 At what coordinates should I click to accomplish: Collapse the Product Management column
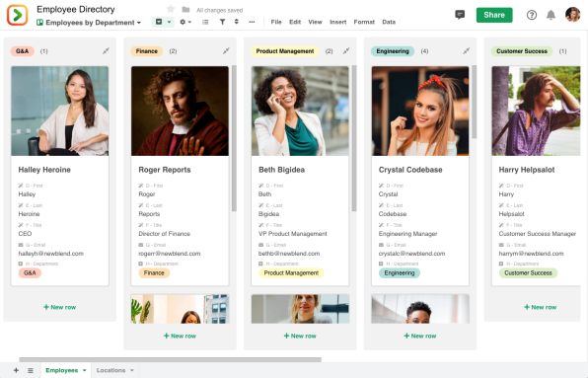(x=346, y=50)
